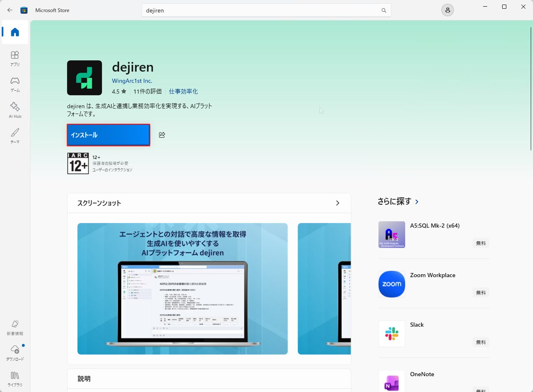Screen dimensions: 533x392
Task: Open the Home sidebar icon
Action: click(x=15, y=32)
